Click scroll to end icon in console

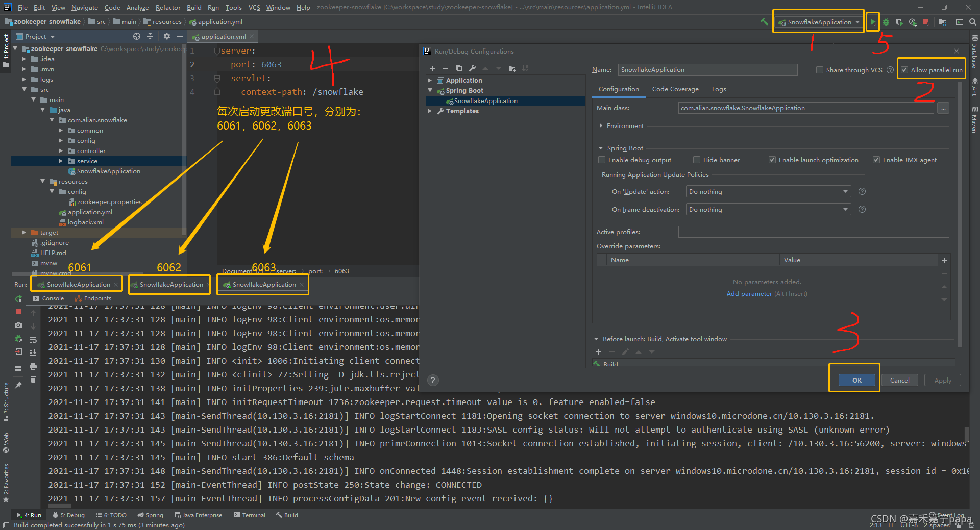pos(33,352)
